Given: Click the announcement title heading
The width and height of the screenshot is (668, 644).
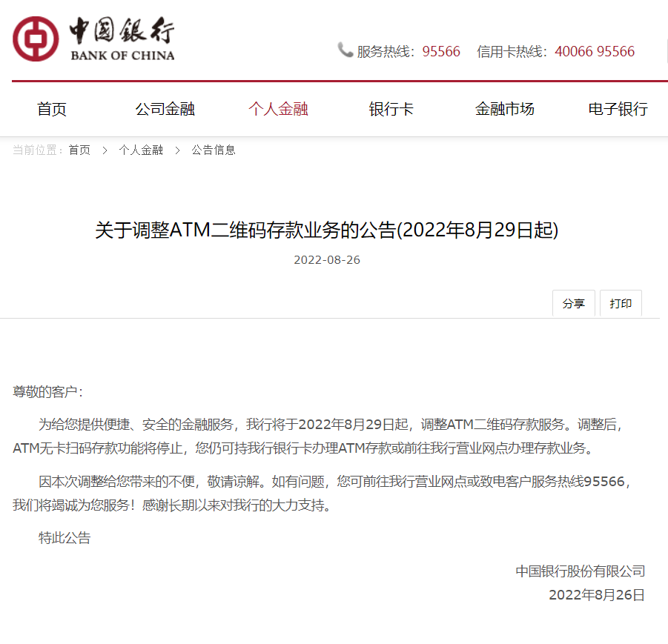Looking at the screenshot, I should pos(326,230).
